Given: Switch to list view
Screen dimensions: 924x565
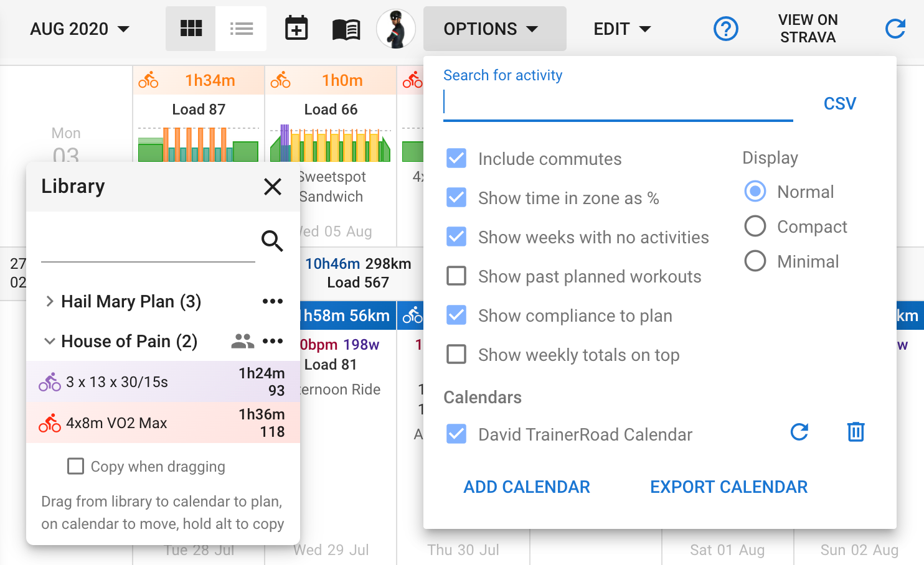Looking at the screenshot, I should (x=242, y=28).
